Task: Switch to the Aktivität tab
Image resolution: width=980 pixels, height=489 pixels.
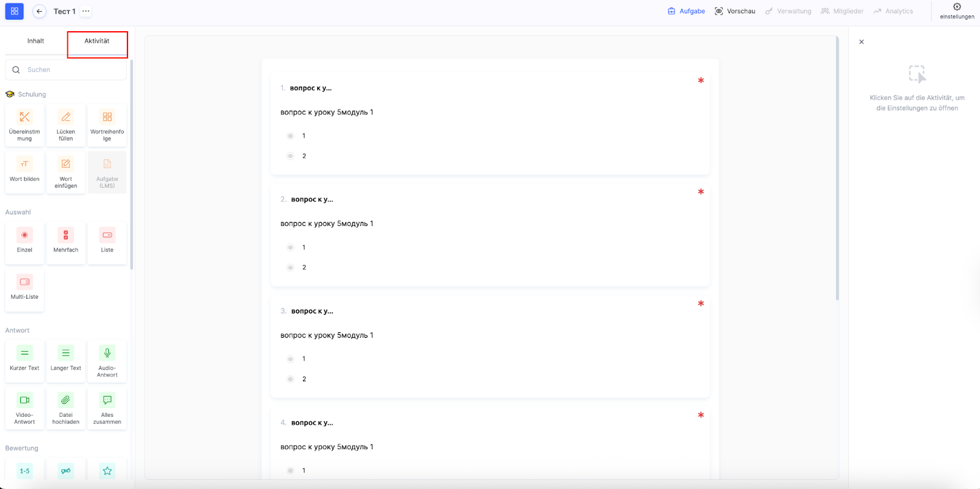Action: click(x=97, y=41)
